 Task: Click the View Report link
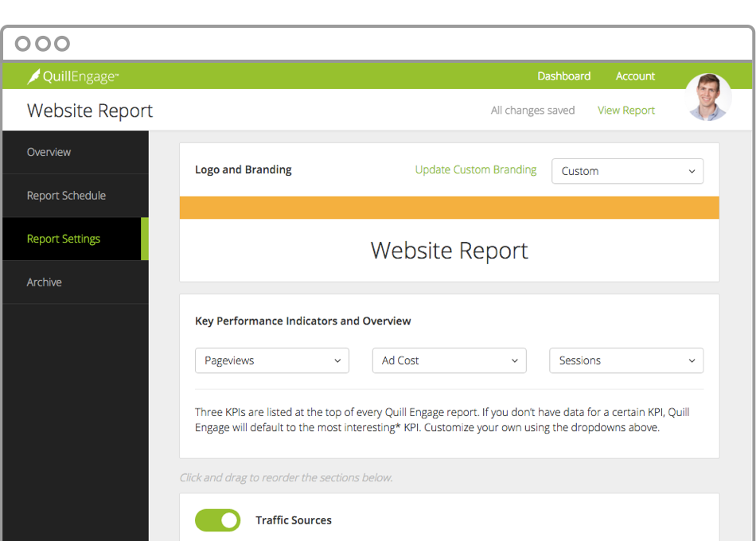[x=625, y=111]
